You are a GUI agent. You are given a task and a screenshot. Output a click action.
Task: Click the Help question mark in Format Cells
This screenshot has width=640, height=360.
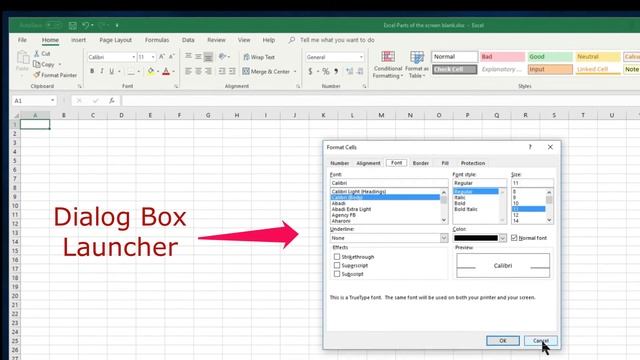pos(530,147)
